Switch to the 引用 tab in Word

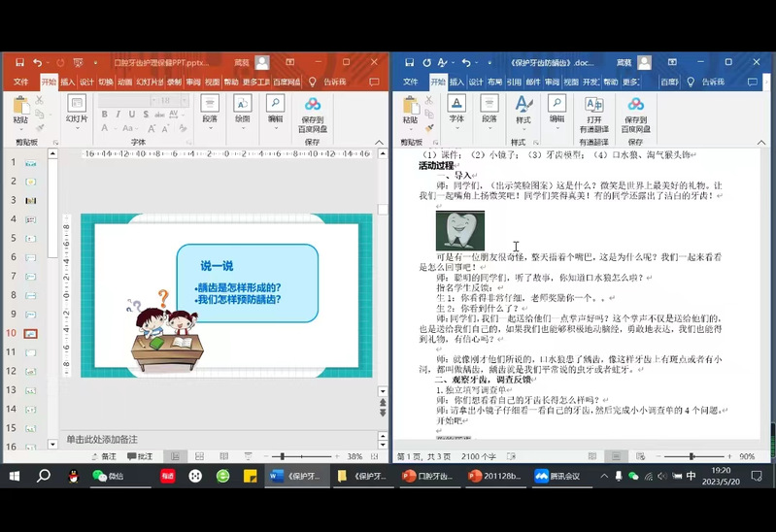[x=514, y=83]
